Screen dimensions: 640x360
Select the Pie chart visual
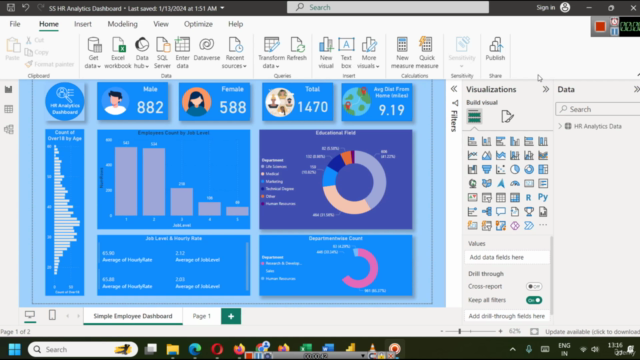[x=515, y=169]
